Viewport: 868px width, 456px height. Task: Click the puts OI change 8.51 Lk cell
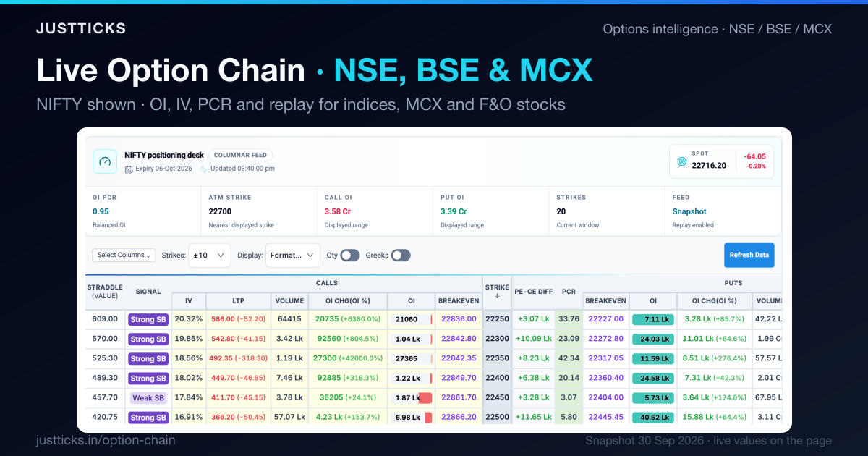tap(714, 358)
